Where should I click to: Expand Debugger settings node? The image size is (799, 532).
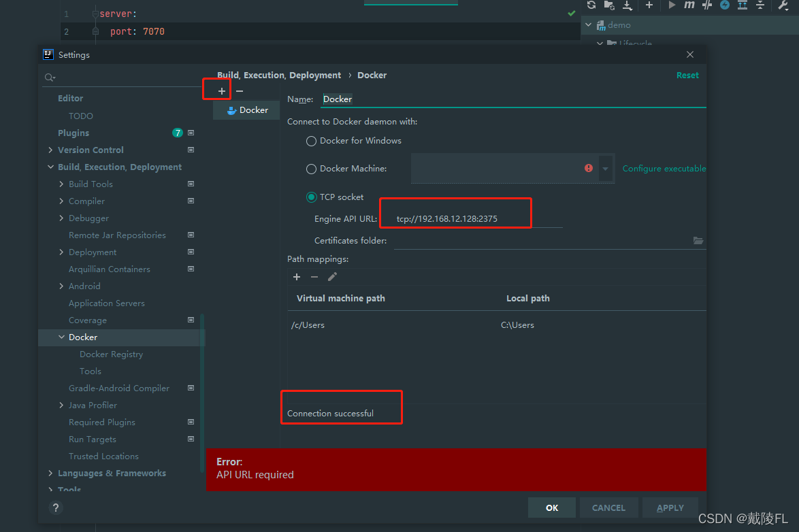[x=61, y=218]
